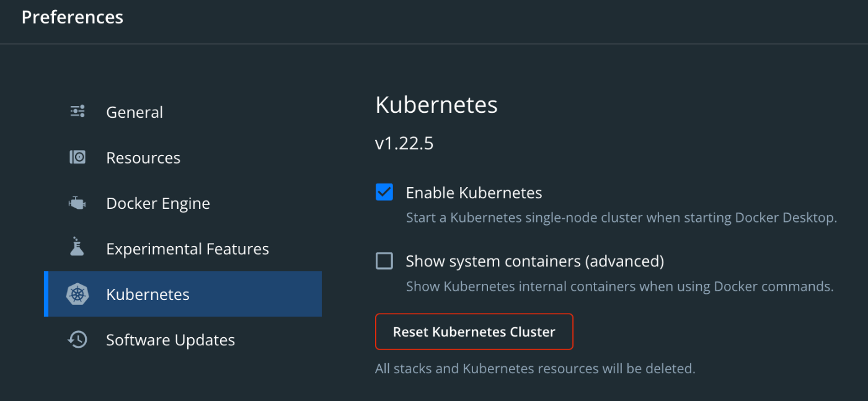
Task: Click the 'Show Kubernetes internal containers' description
Action: [x=619, y=287]
